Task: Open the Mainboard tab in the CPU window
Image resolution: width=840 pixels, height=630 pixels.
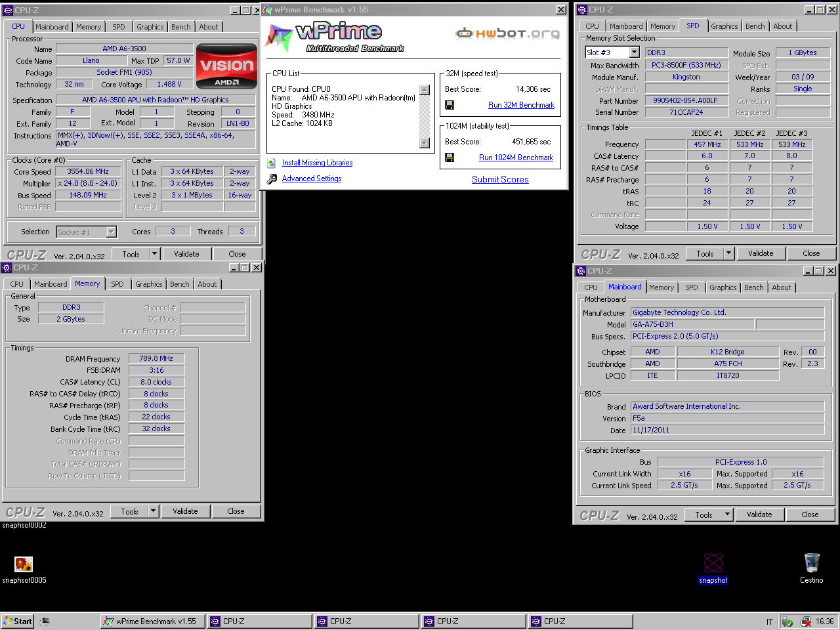Action: [x=52, y=27]
